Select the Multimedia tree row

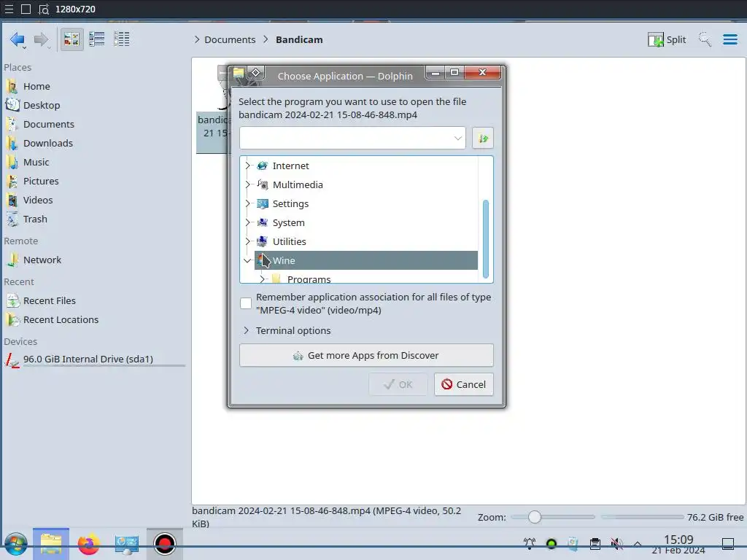366,184
